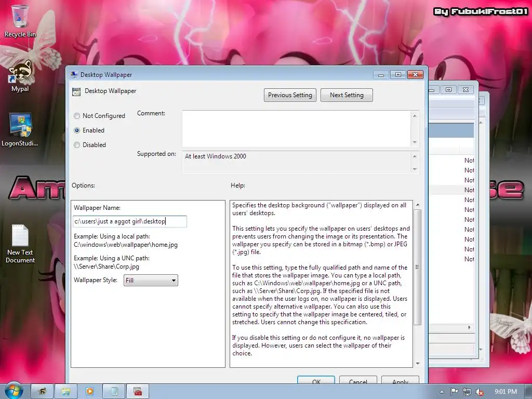Click background window vertical scroll up arrow
Image resolution: width=532 pixels, height=399 pixels.
pyautogui.click(x=481, y=122)
